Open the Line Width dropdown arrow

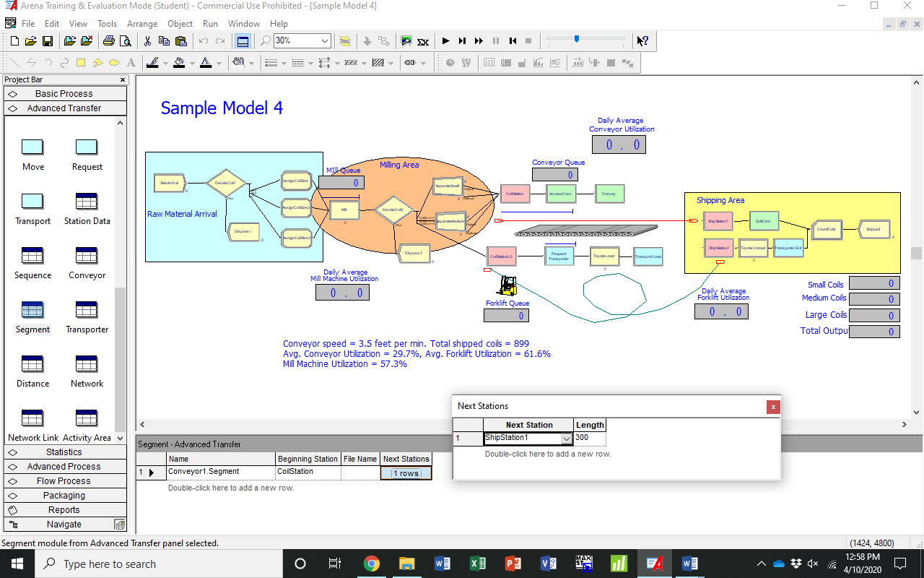pyautogui.click(x=284, y=63)
